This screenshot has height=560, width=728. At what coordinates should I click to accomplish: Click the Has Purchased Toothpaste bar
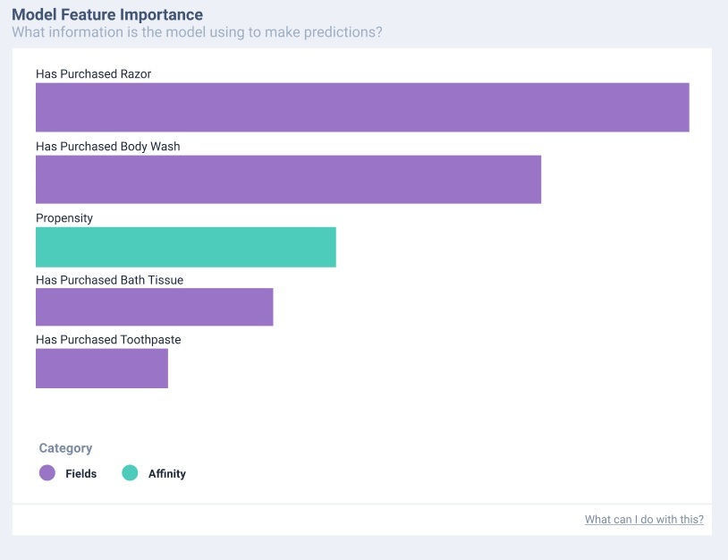(x=101, y=368)
